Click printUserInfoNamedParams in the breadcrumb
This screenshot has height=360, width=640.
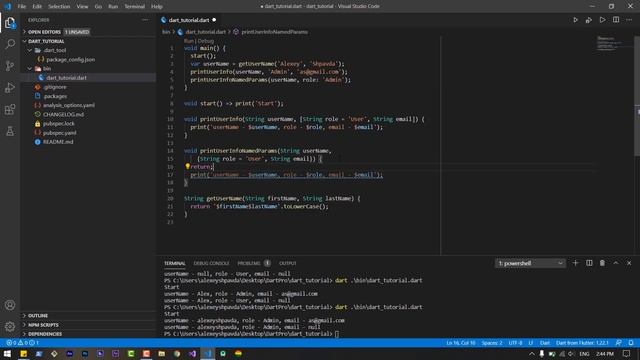pos(274,32)
